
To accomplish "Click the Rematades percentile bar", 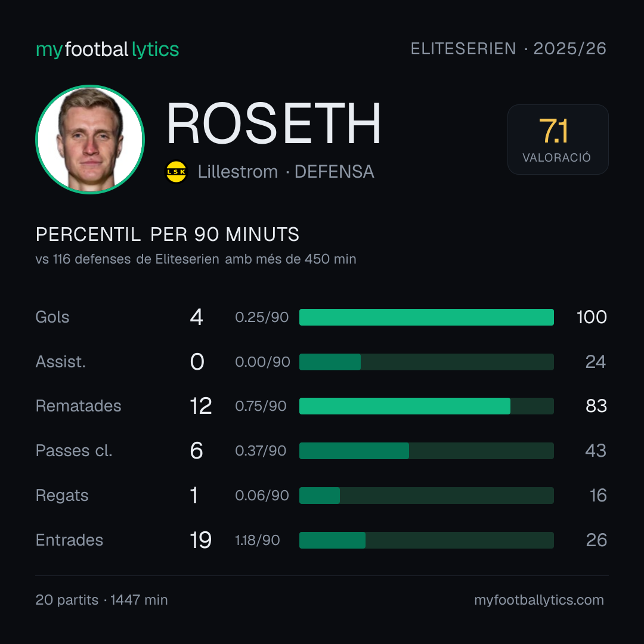I will [x=426, y=406].
